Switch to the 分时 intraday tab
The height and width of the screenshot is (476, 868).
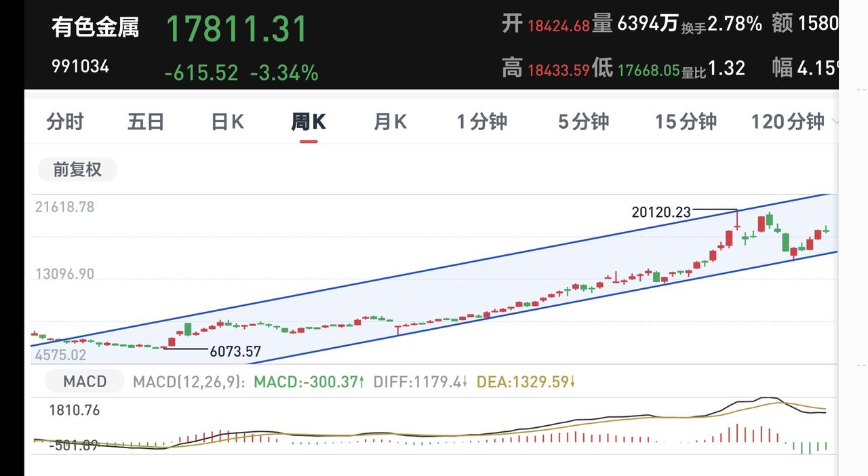(x=65, y=122)
